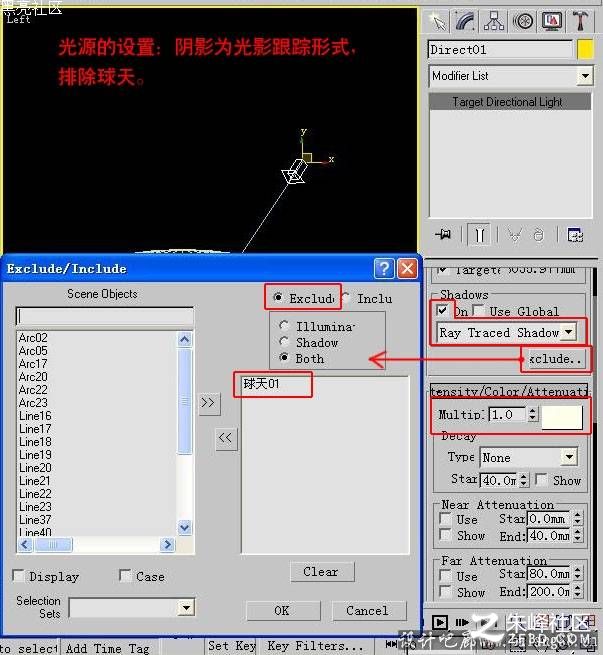Select the Exclude radio button
This screenshot has height=655, width=603.
point(277,297)
